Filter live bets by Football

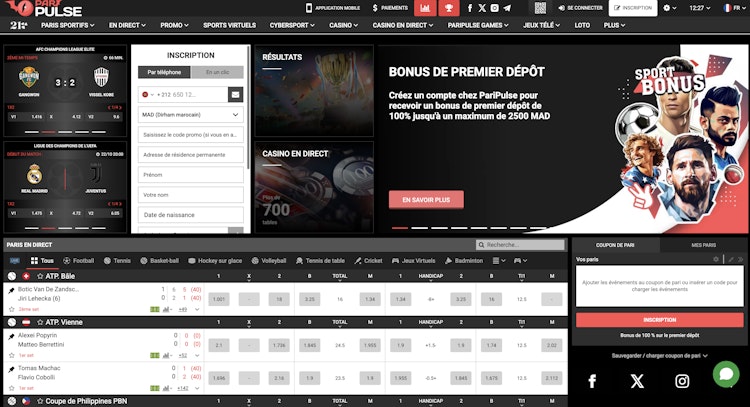pyautogui.click(x=78, y=260)
